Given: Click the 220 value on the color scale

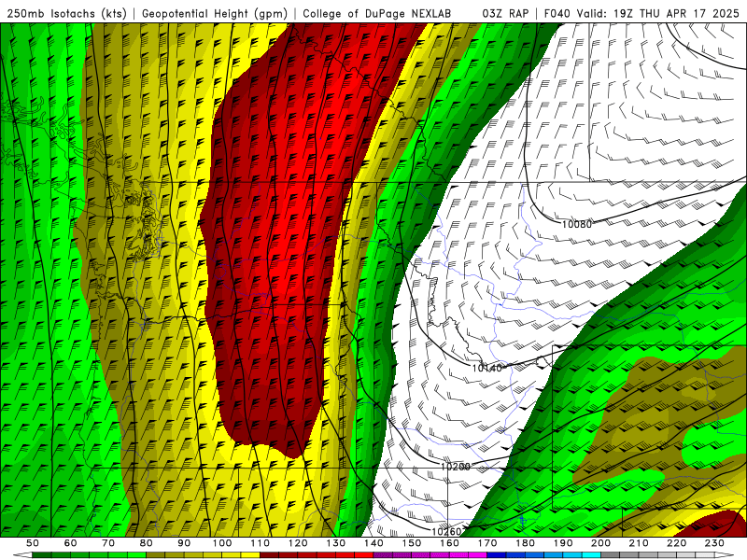Looking at the screenshot, I should pyautogui.click(x=676, y=543).
